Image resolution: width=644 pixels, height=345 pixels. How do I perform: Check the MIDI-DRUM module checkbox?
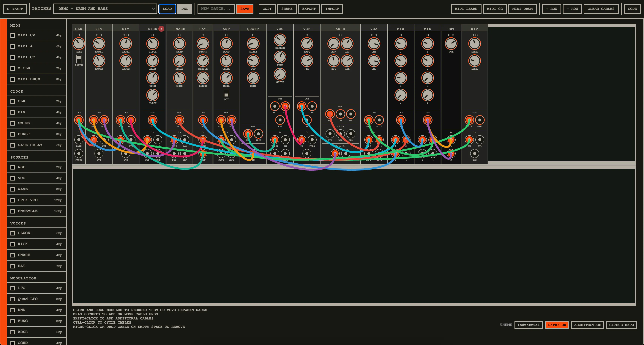click(13, 79)
